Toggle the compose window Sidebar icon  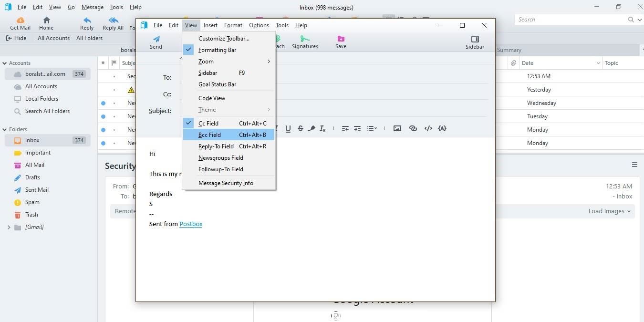pyautogui.click(x=474, y=41)
